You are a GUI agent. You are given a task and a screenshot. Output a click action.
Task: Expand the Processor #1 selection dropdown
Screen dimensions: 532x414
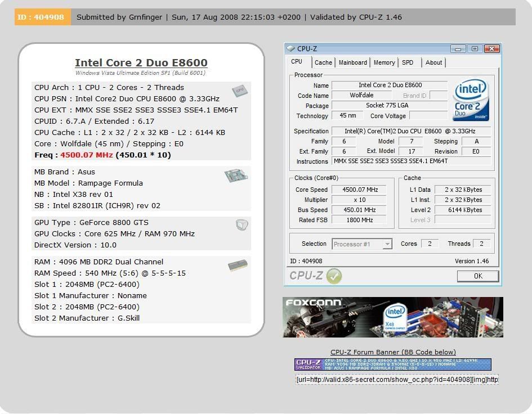coord(387,244)
